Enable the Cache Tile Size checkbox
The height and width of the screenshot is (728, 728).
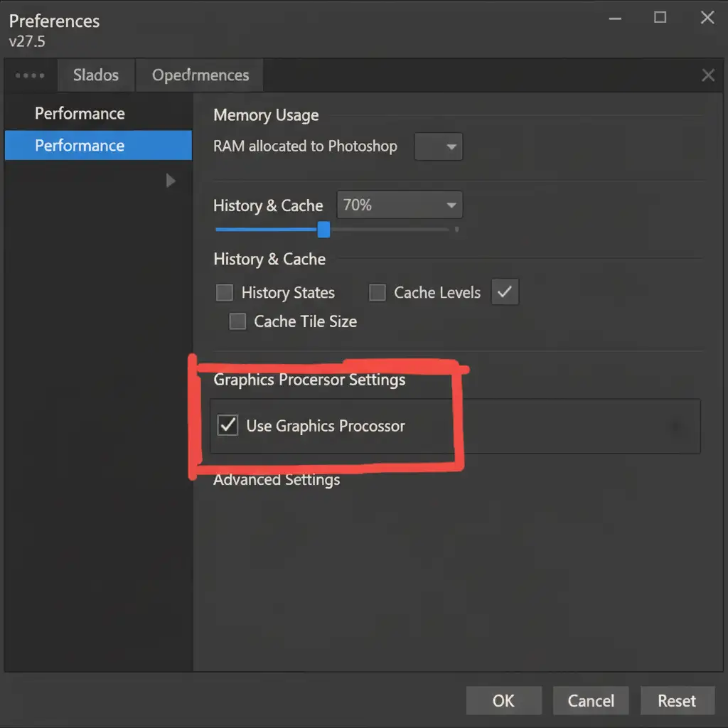tap(237, 322)
